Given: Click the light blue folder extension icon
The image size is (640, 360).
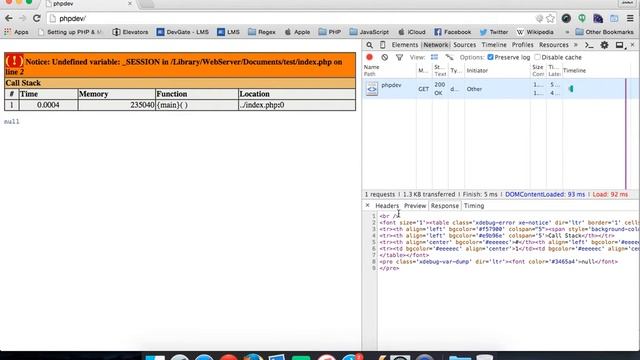Looking at the screenshot, I should click(x=614, y=18).
